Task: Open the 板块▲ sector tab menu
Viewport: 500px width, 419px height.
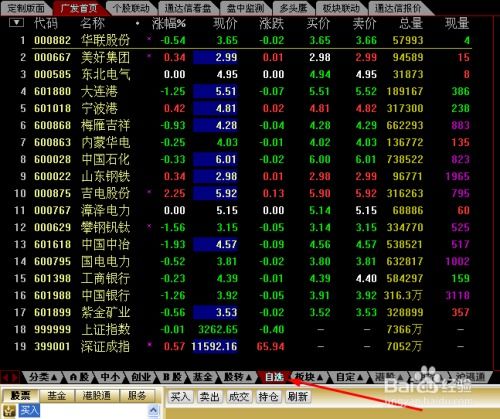Action: pos(309,377)
